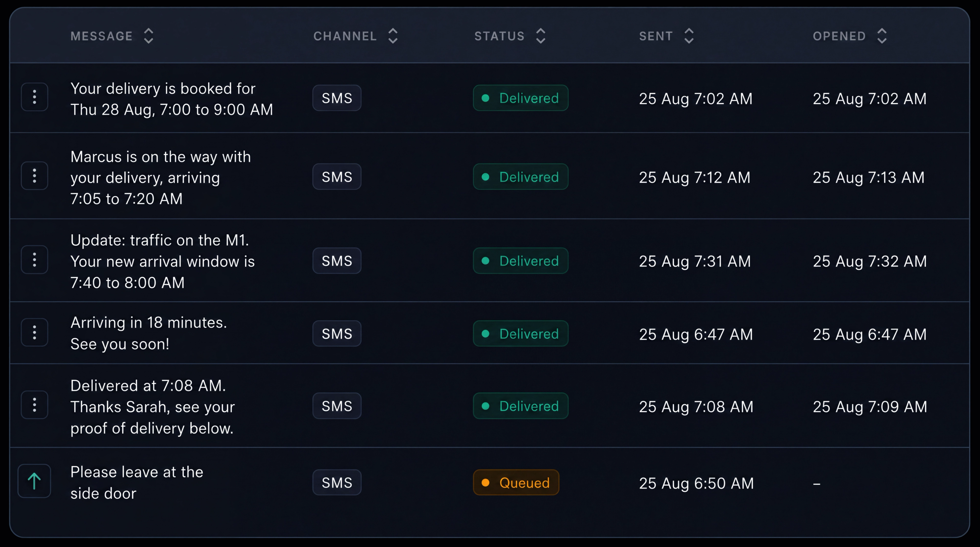
Task: Click opened time '25 Aug 6:47 AM' in Arriving row
Action: click(870, 334)
